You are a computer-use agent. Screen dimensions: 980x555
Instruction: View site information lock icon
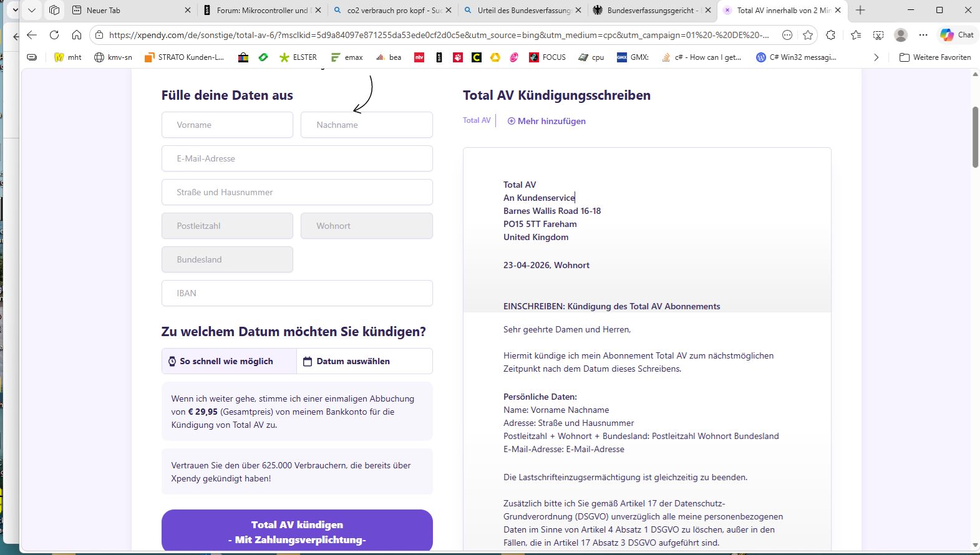[x=99, y=35]
